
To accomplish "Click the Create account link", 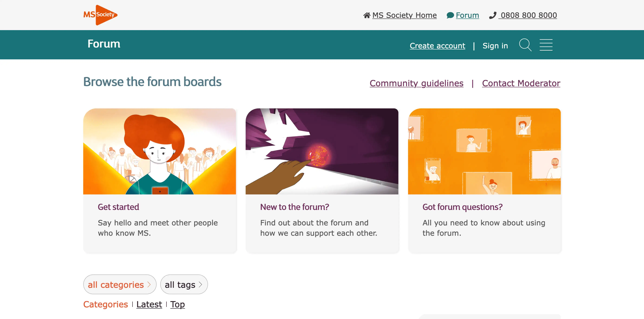I will coord(437,46).
